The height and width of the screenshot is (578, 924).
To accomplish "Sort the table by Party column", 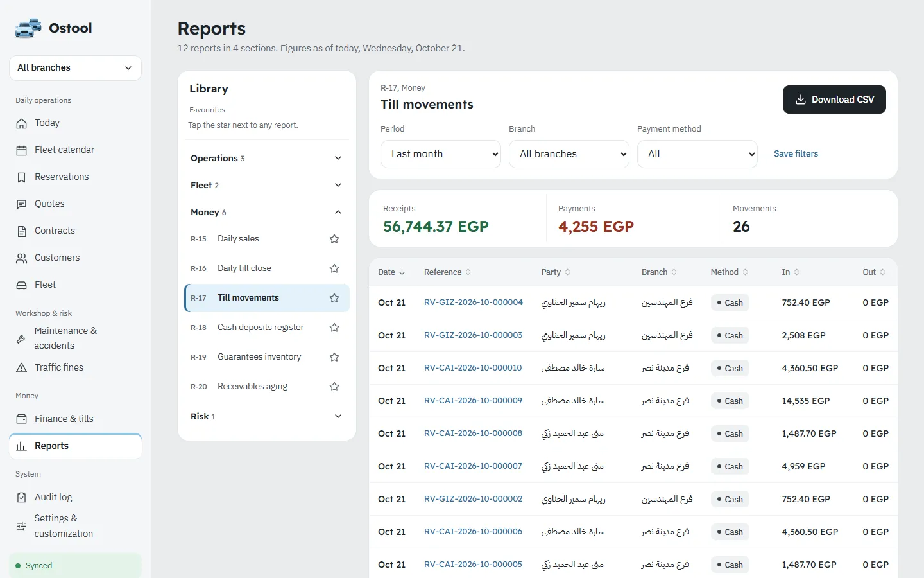I will tap(556, 272).
